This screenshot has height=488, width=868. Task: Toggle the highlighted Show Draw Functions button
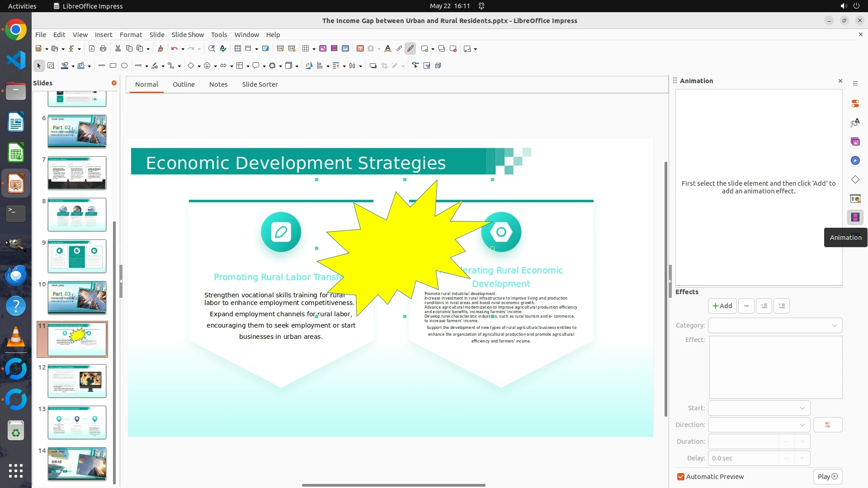tap(410, 49)
